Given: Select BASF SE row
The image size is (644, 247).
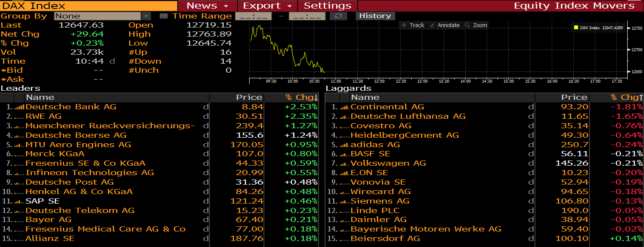Looking at the screenshot, I should (485, 154).
